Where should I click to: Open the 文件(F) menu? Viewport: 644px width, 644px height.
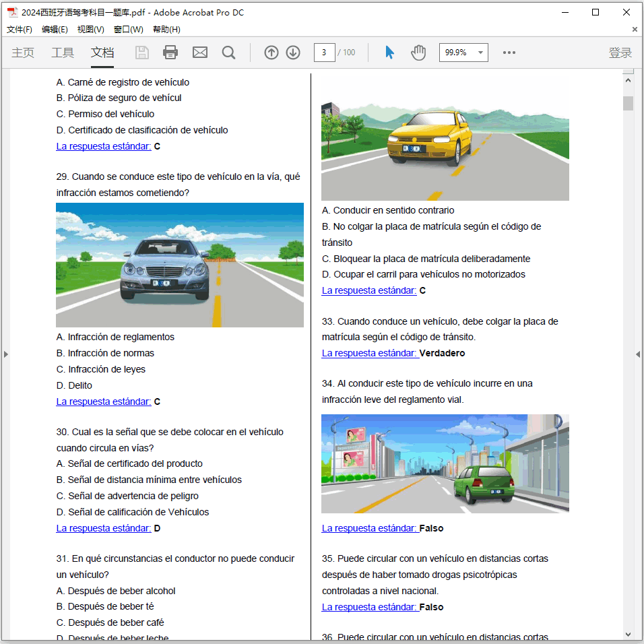tap(20, 30)
